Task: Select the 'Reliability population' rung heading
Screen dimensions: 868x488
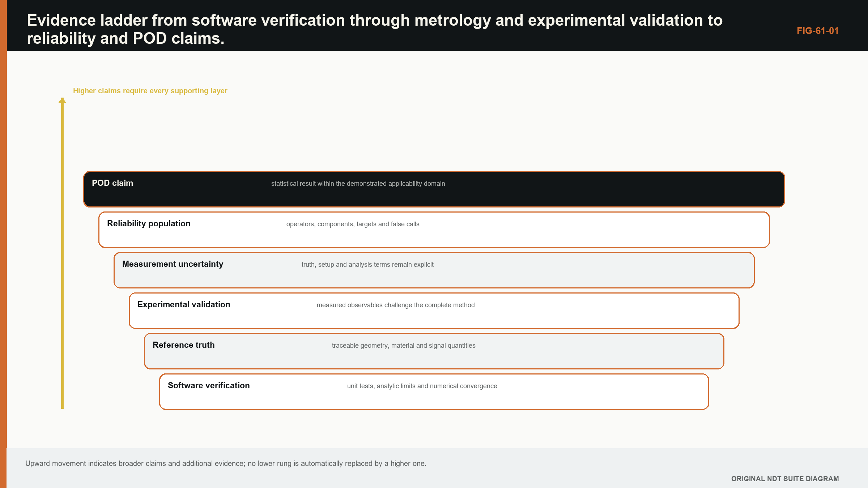Action: coord(149,223)
